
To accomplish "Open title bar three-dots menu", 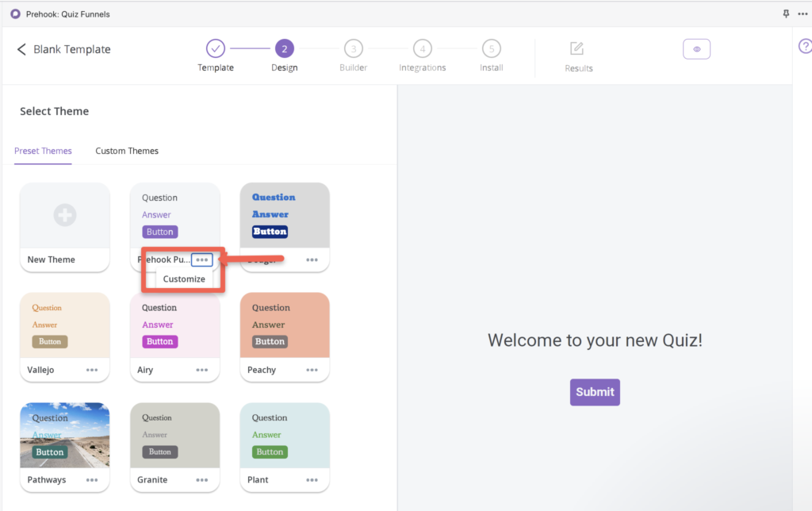I will coord(802,14).
